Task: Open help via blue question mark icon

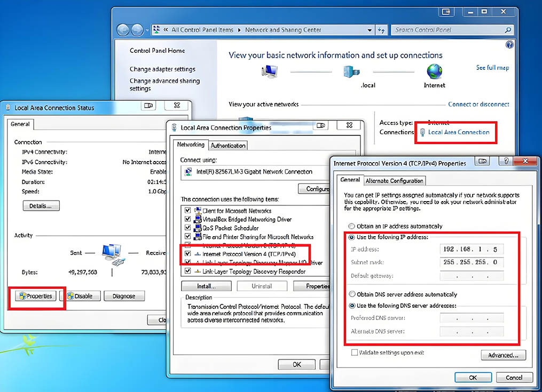Action: [509, 45]
